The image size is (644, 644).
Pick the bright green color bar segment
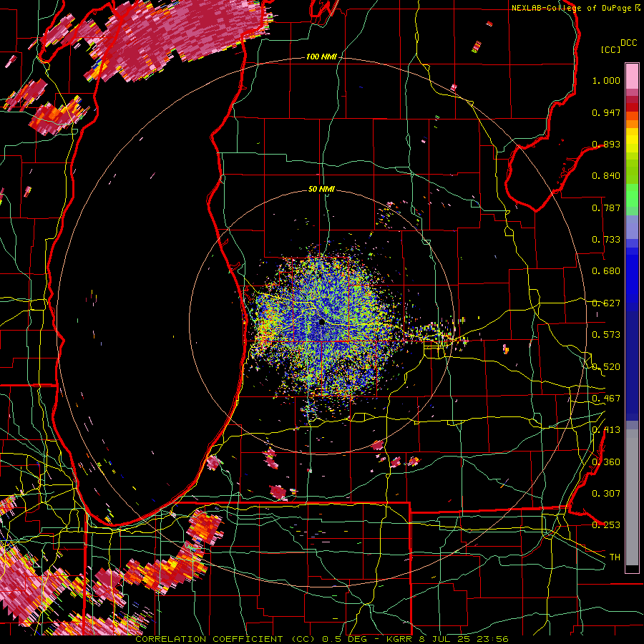[632, 196]
